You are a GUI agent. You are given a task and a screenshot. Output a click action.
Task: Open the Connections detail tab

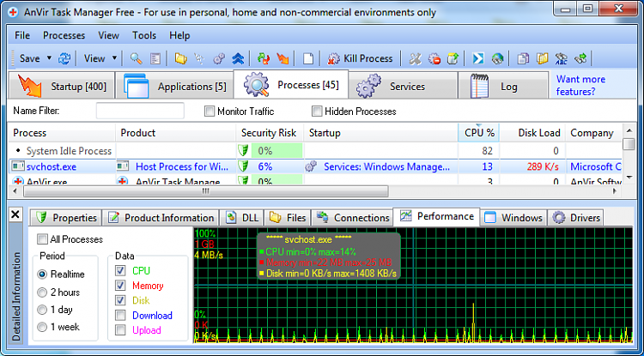[x=352, y=217]
